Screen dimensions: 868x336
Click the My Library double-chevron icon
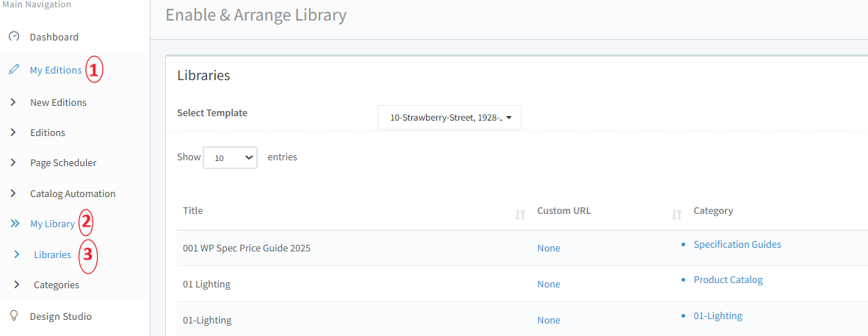coord(14,224)
